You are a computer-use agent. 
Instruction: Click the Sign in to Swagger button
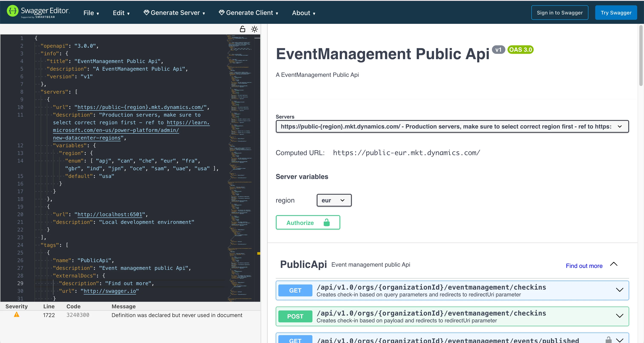(559, 13)
